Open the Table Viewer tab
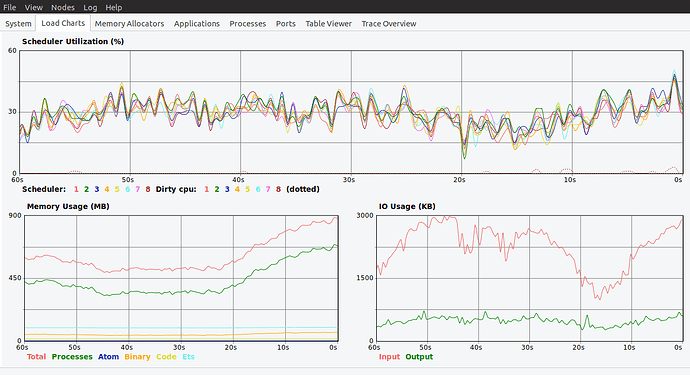Image resolution: width=690 pixels, height=375 pixels. coord(329,24)
